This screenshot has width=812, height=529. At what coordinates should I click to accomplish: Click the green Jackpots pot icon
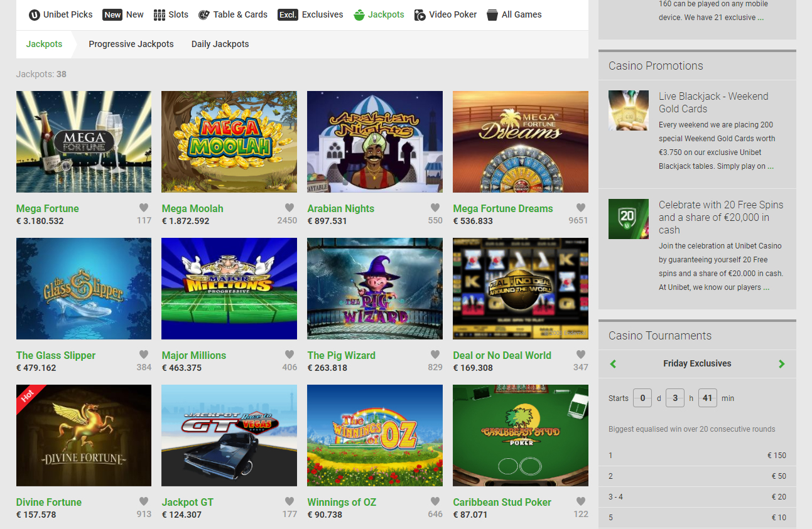(359, 14)
